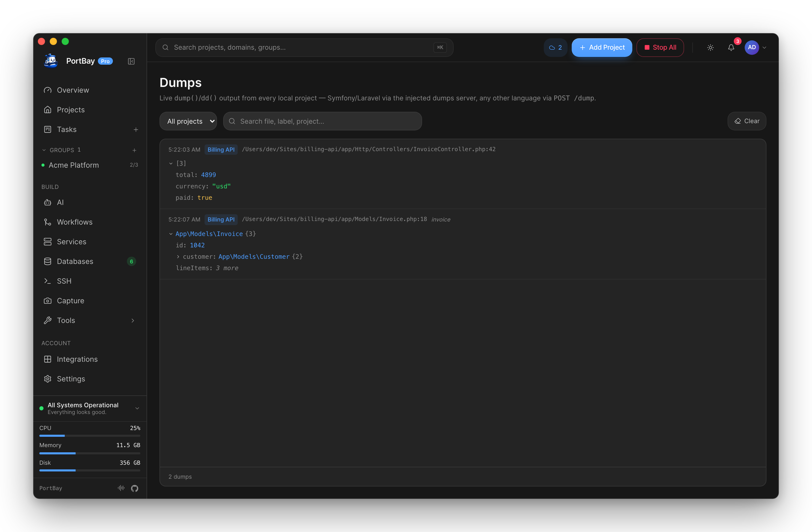Image resolution: width=812 pixels, height=532 pixels.
Task: Add a new task with plus icon
Action: (x=136, y=130)
